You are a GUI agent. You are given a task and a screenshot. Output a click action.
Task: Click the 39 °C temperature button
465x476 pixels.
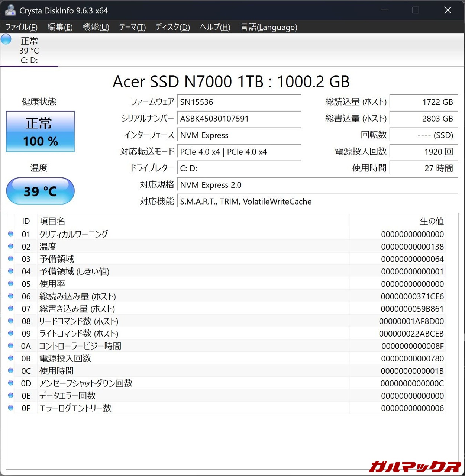pyautogui.click(x=40, y=191)
